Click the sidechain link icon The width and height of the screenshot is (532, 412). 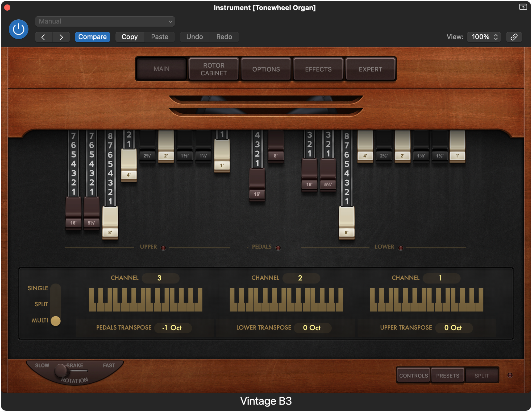[514, 37]
